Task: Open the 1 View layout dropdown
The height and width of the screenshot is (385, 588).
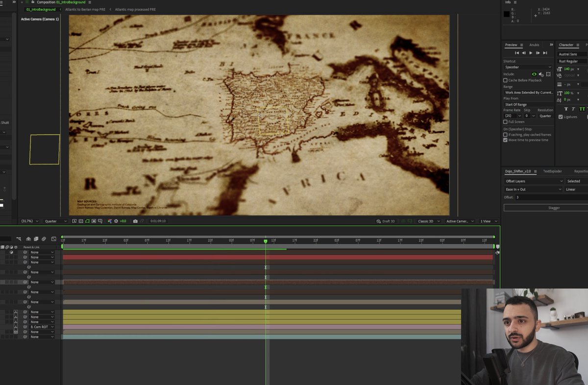Action: pos(488,221)
